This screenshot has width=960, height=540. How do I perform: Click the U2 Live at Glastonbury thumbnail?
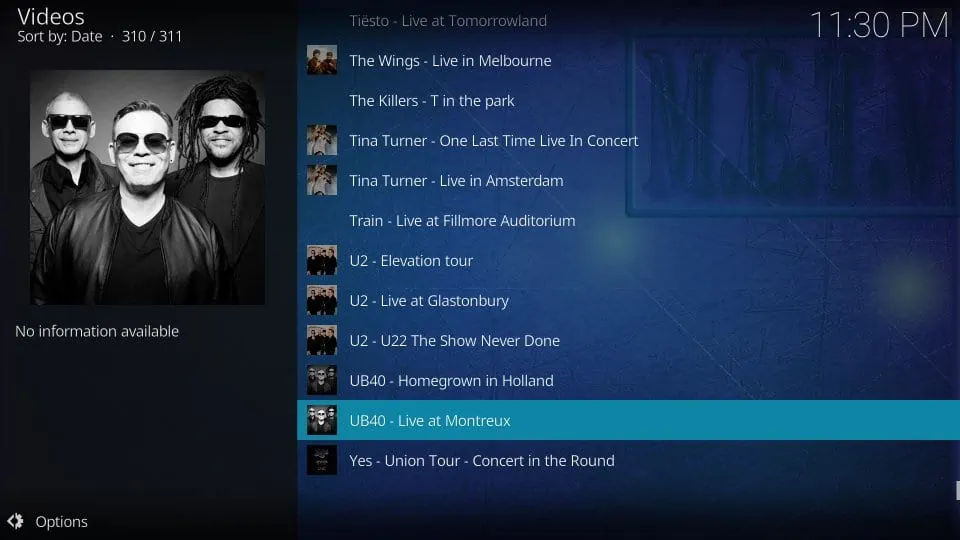(x=321, y=300)
